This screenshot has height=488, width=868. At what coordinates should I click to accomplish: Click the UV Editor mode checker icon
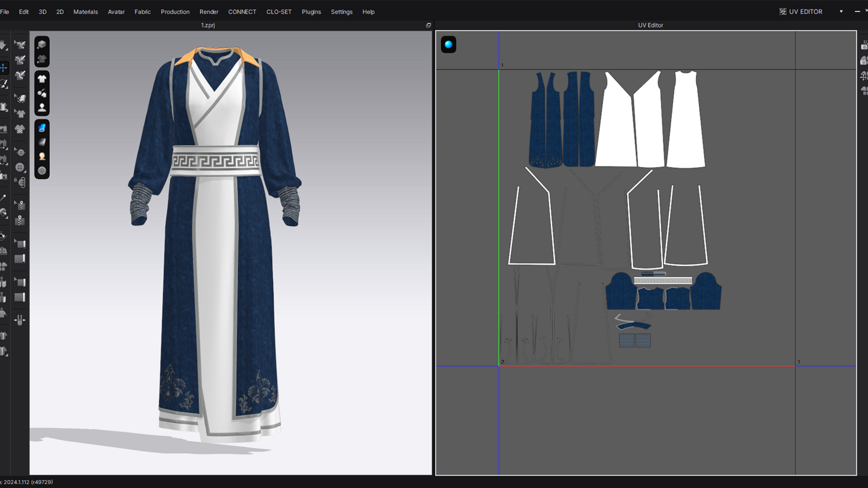click(x=783, y=12)
